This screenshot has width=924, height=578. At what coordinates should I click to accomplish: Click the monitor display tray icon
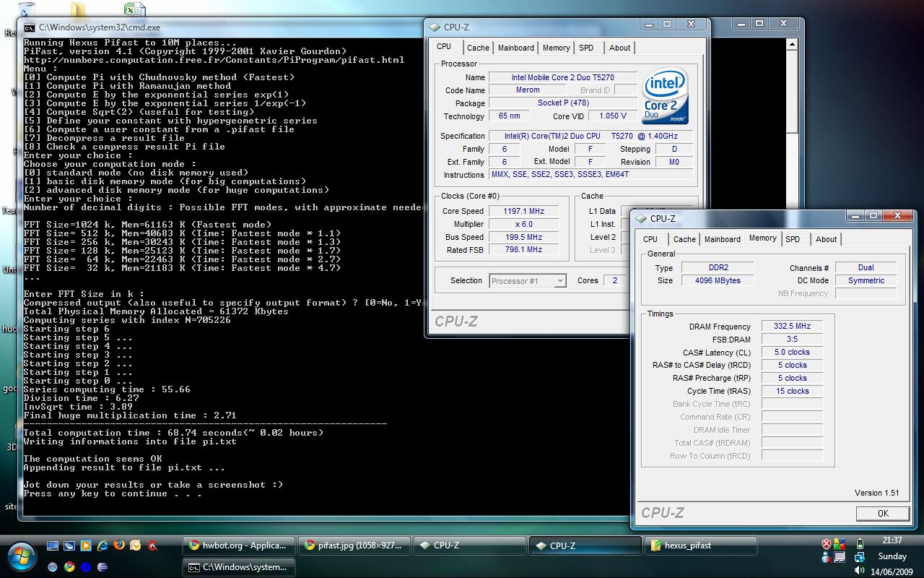click(840, 557)
